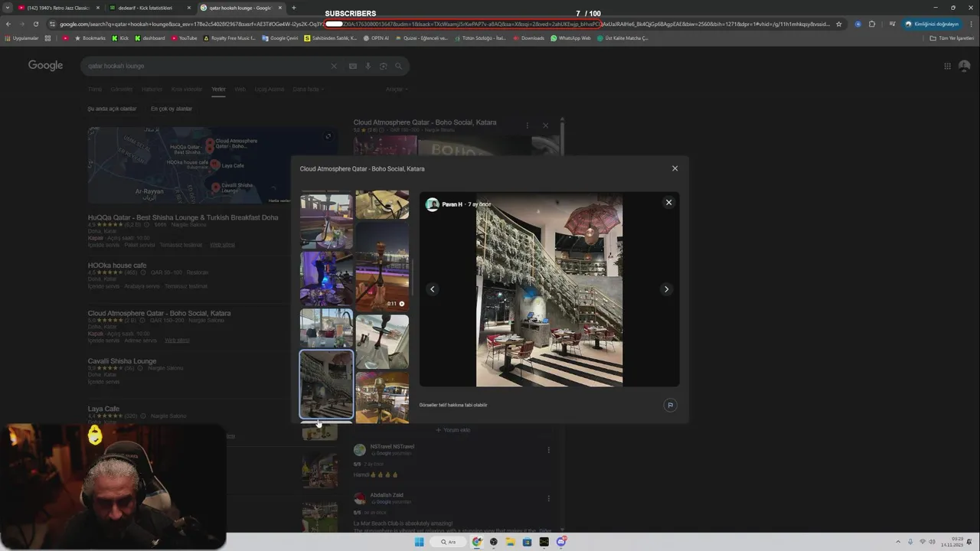The width and height of the screenshot is (980, 551).
Task: Open options for Abdallah Zaid review
Action: (x=548, y=498)
